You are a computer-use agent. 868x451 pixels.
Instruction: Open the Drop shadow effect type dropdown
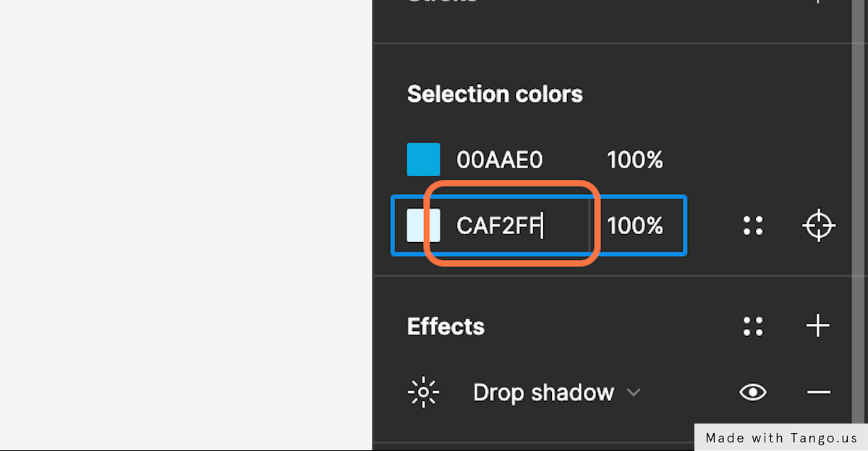[556, 392]
